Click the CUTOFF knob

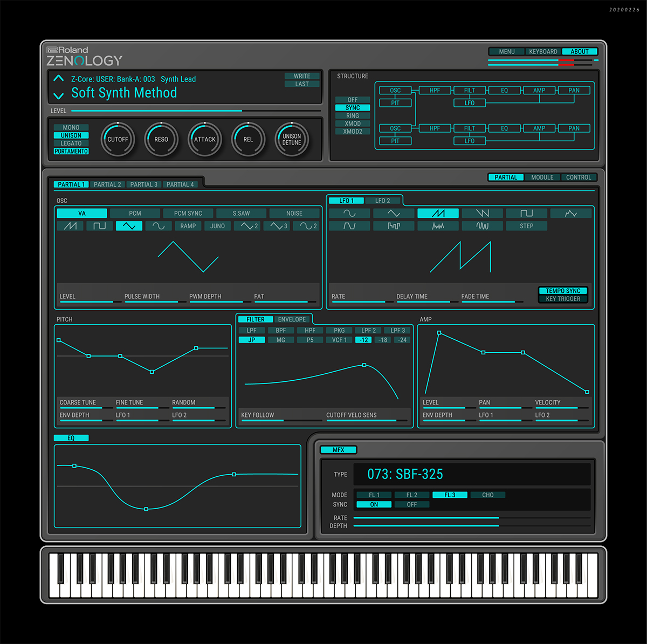[x=118, y=139]
